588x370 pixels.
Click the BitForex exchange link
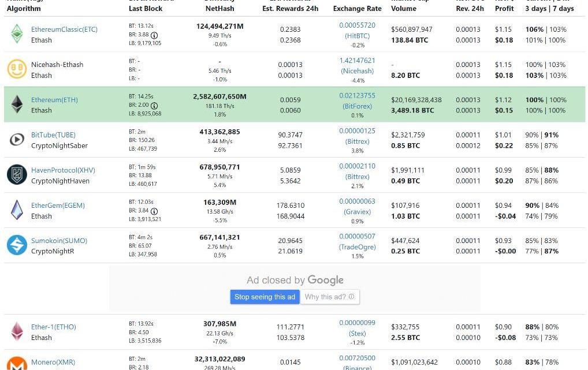coord(357,106)
